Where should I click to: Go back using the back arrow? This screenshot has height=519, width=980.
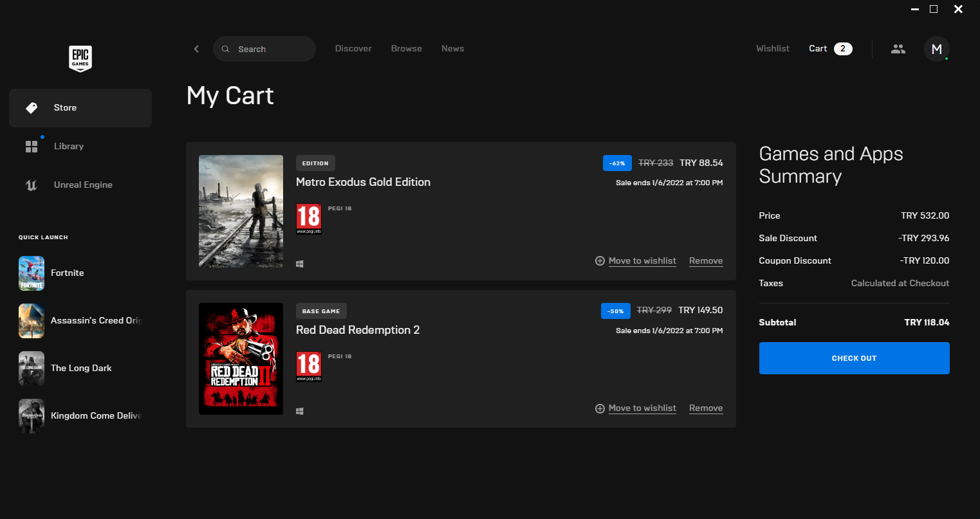[x=196, y=49]
